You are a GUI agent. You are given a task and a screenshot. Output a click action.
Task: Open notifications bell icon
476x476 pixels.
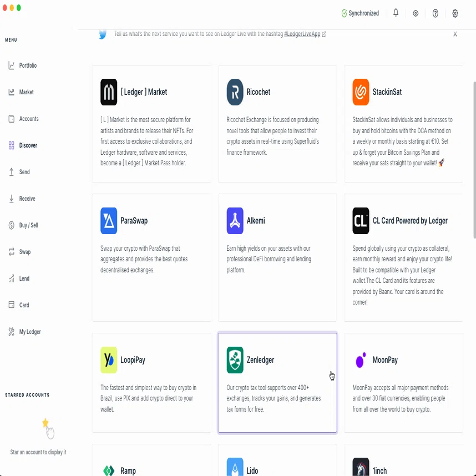pos(396,13)
